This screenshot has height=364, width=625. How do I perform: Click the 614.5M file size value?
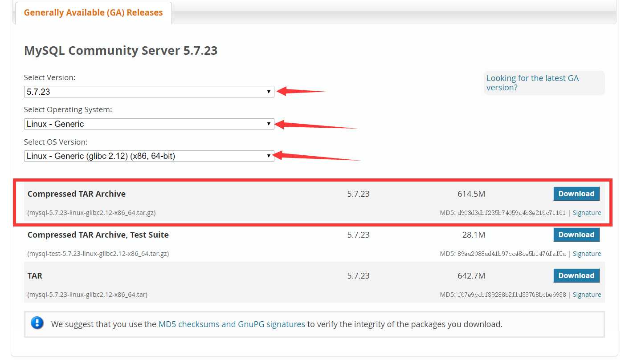click(471, 194)
